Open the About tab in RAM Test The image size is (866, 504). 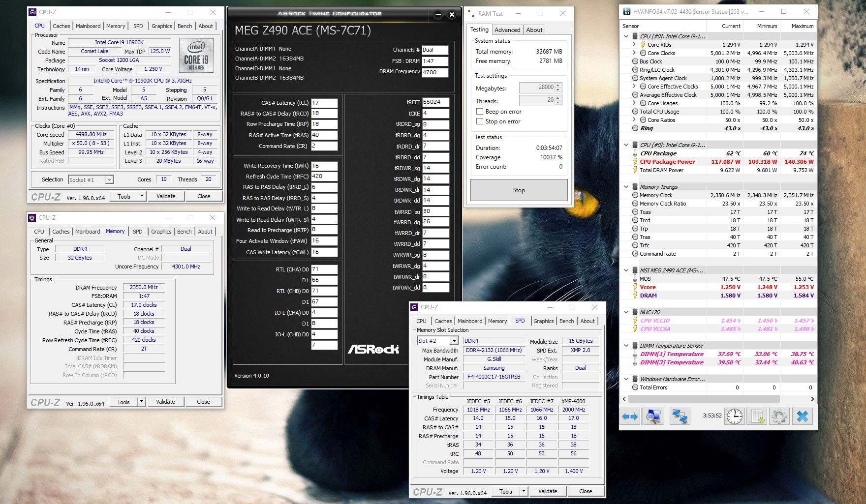click(534, 30)
